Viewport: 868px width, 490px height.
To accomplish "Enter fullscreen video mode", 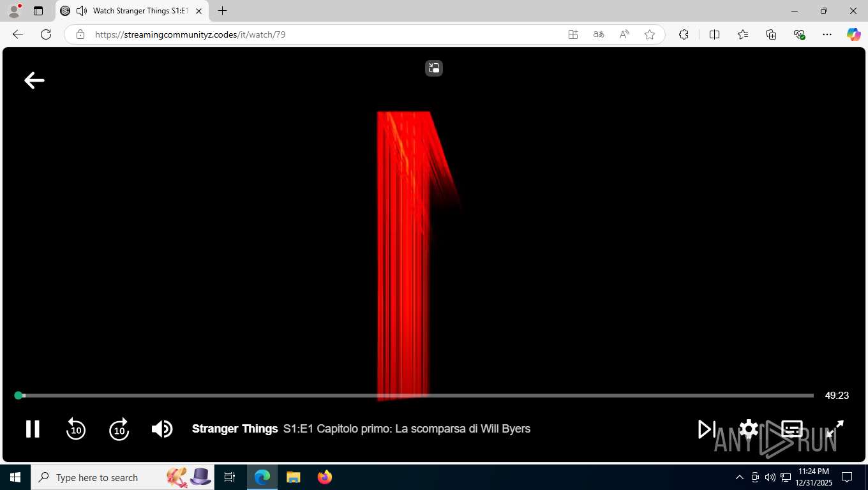I will pyautogui.click(x=835, y=429).
